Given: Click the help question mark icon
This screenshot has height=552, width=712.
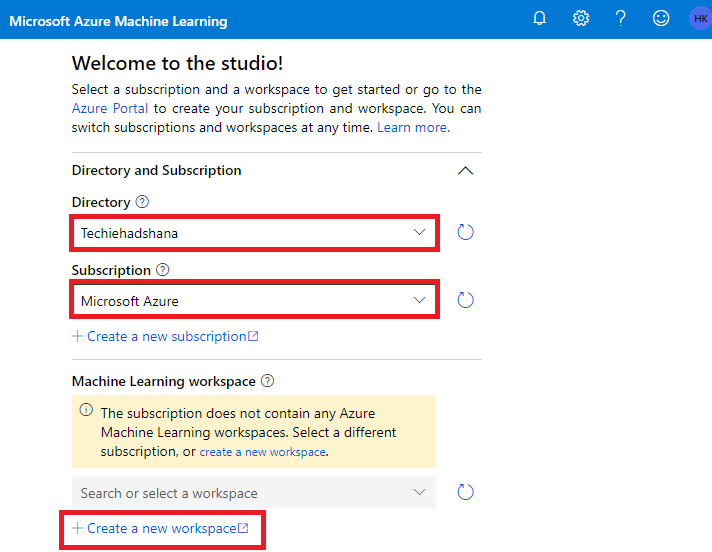Looking at the screenshot, I should click(621, 19).
